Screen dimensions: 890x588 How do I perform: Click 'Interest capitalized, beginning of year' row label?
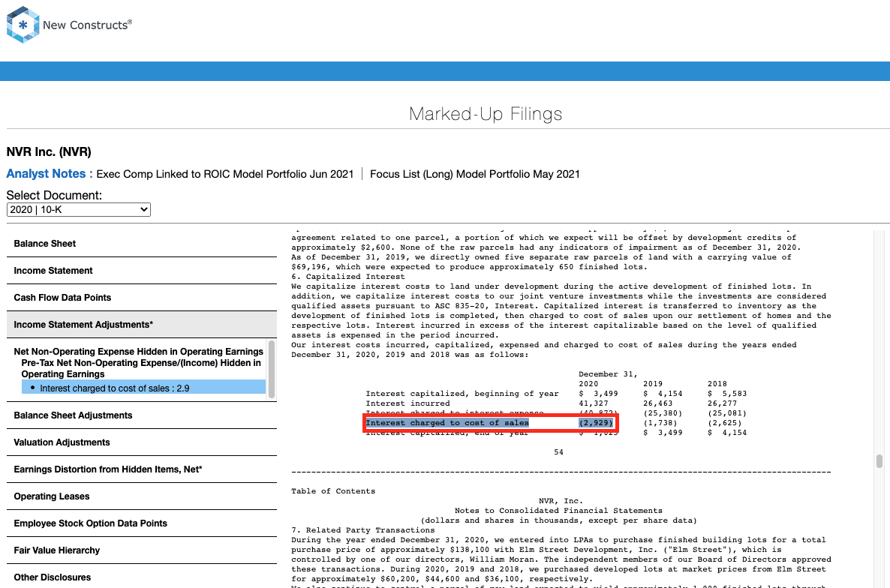pos(462,394)
